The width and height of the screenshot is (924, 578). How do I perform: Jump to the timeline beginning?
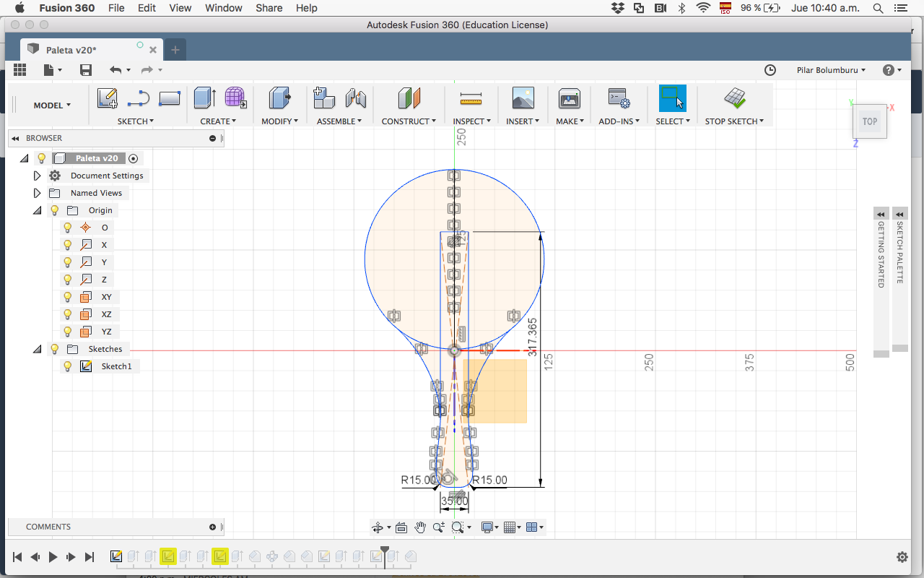pos(17,557)
